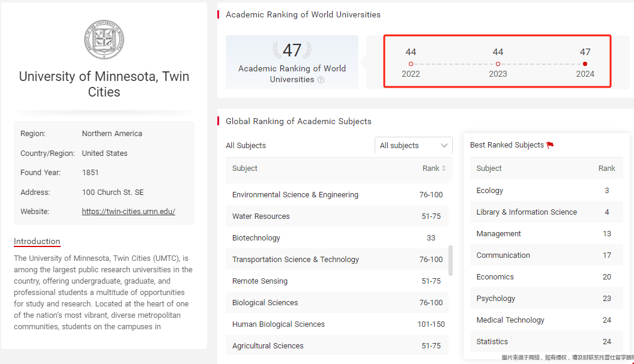Click the Biotechnology subject row

click(337, 238)
